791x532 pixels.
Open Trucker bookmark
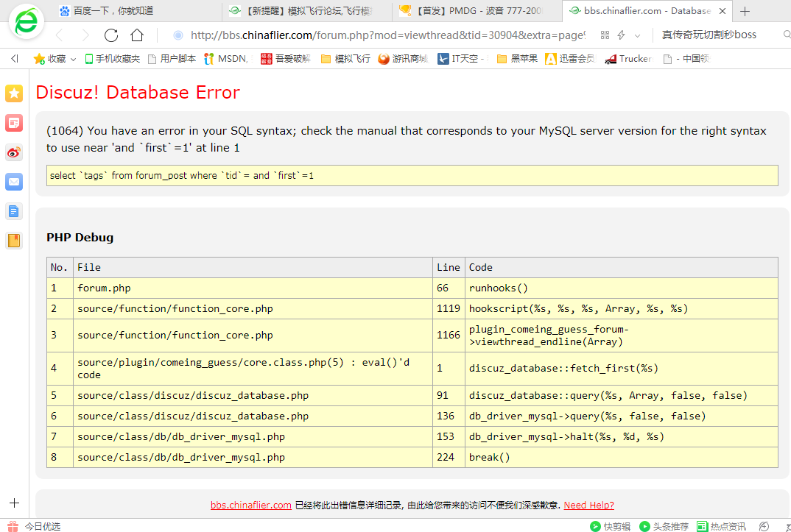(628, 59)
